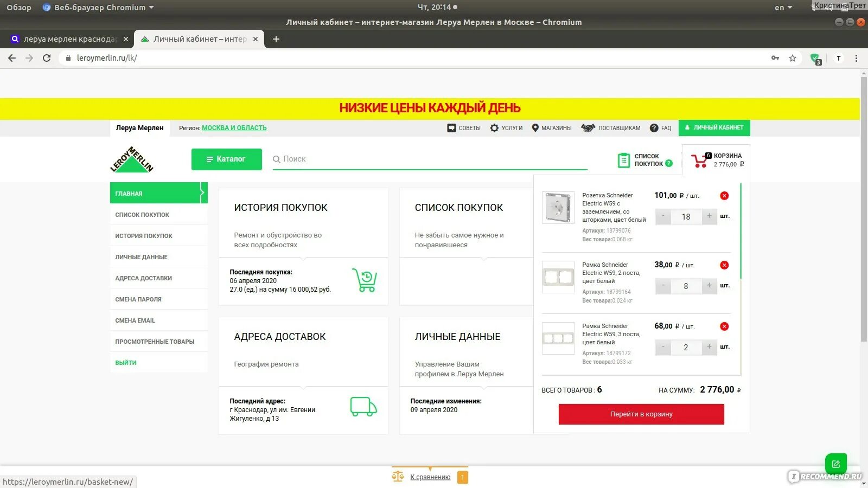Remove the 3 поста Рамка from cart
The height and width of the screenshot is (488, 868).
pos(724,326)
